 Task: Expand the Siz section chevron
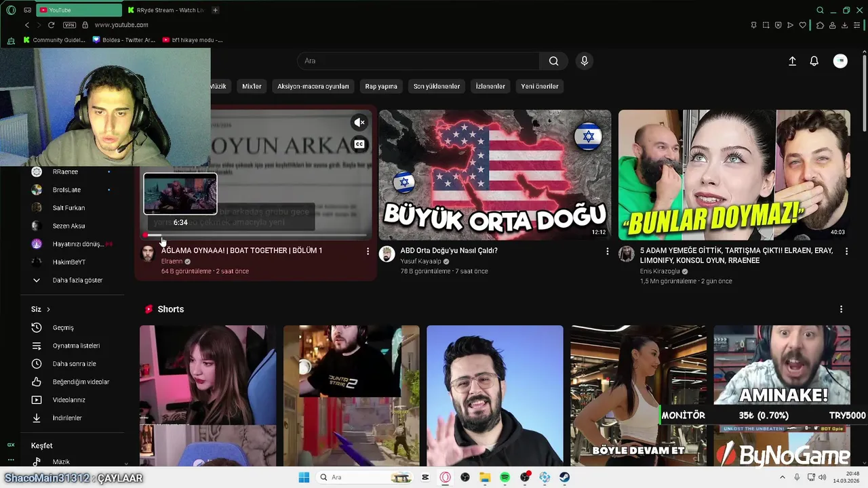tap(48, 310)
